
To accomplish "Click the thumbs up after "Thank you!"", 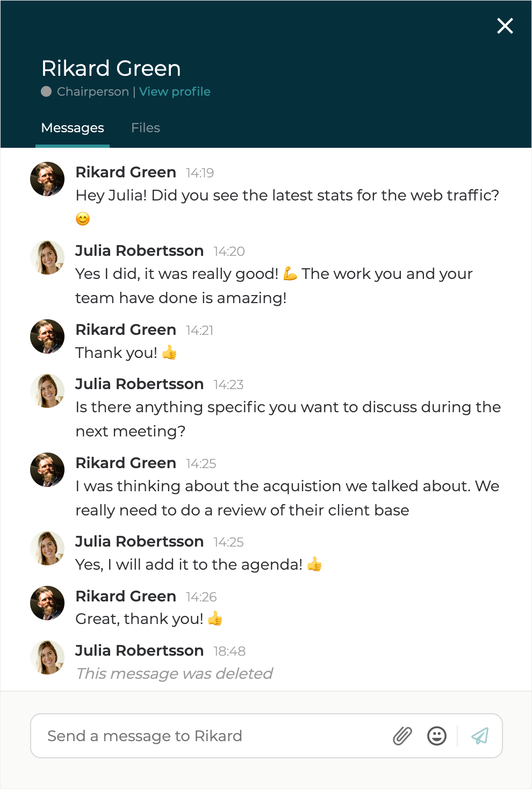I will click(x=169, y=353).
